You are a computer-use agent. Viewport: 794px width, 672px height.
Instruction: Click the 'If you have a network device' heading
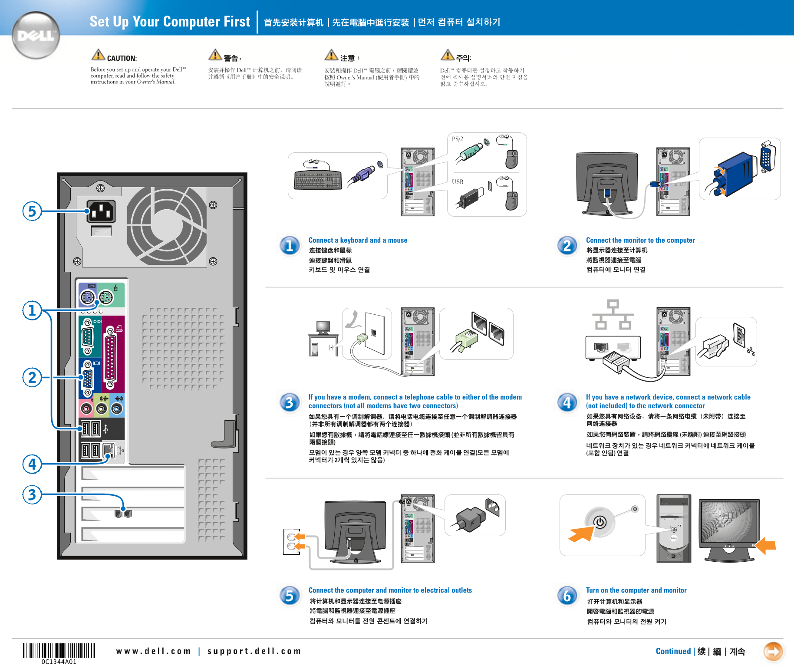pos(668,402)
